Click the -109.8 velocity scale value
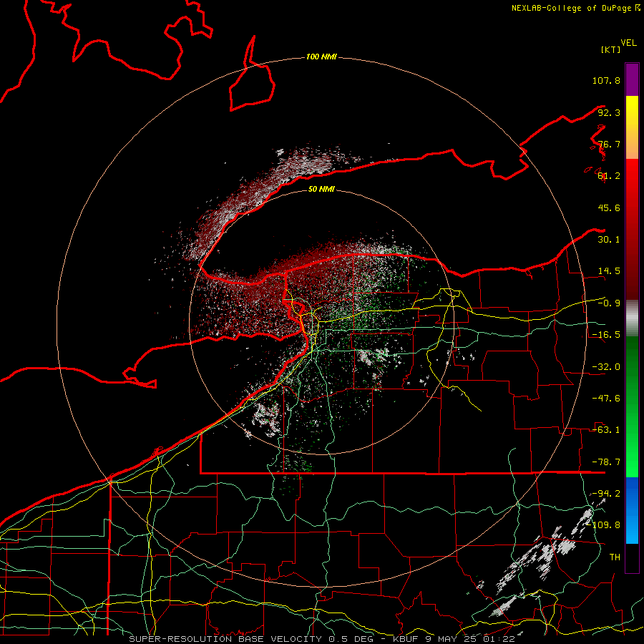Screen dimensions: 644x644 [603, 525]
